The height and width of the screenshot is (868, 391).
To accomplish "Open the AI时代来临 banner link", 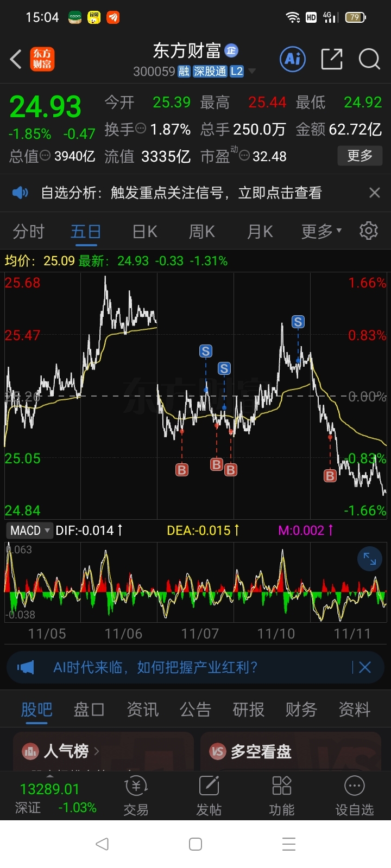I will point(155,667).
